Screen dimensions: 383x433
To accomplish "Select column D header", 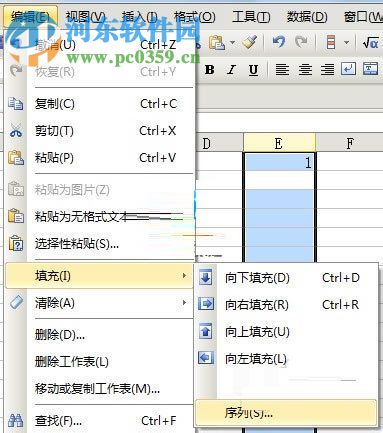I will pyautogui.click(x=219, y=143).
